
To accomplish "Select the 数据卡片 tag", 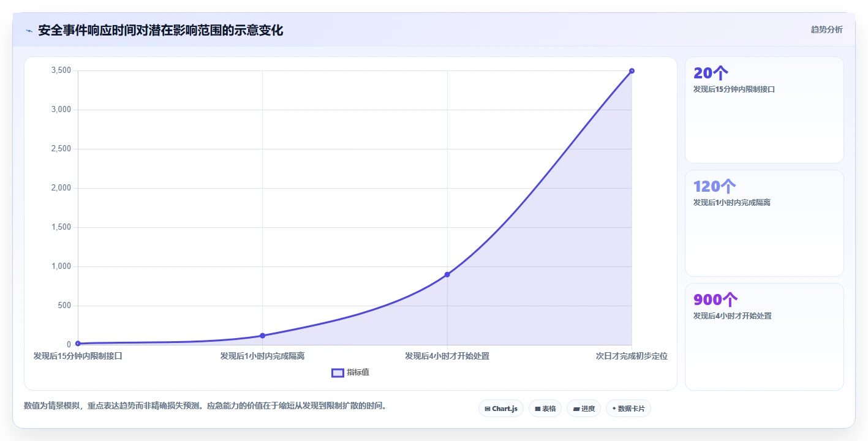I will (x=628, y=409).
